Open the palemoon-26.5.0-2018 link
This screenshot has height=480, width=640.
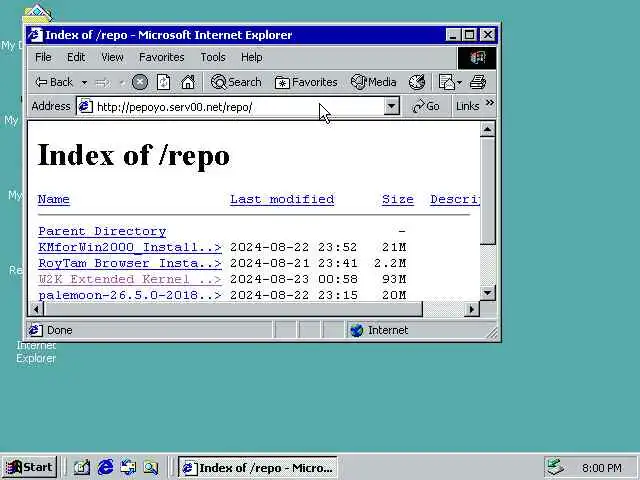tap(130, 295)
